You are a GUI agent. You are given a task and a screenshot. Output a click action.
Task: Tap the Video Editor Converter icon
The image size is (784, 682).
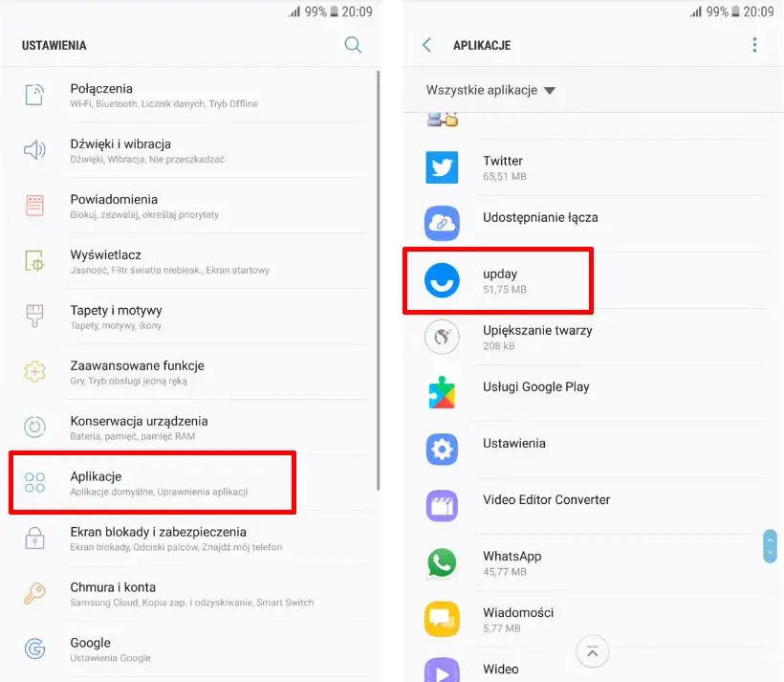click(x=442, y=506)
